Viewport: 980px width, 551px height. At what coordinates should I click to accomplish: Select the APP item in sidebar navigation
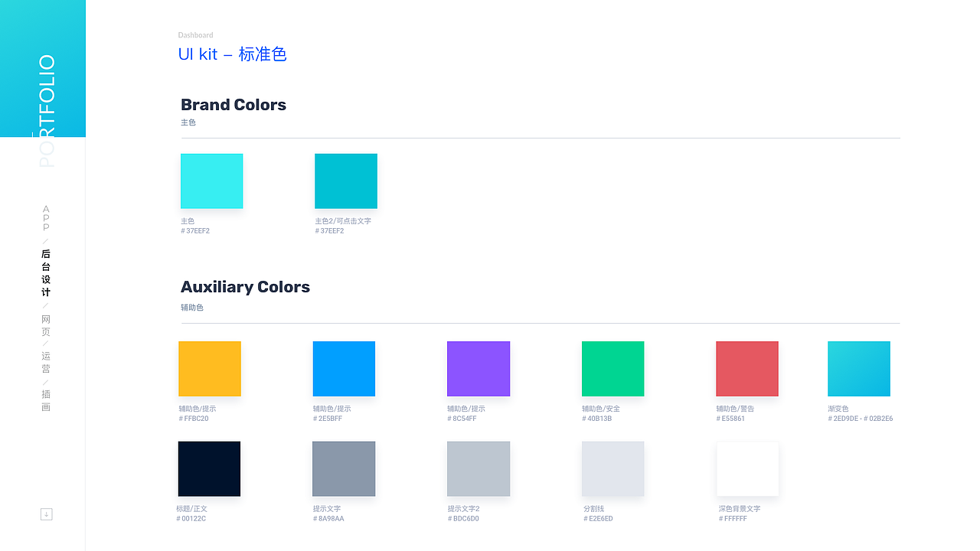[x=45, y=217]
